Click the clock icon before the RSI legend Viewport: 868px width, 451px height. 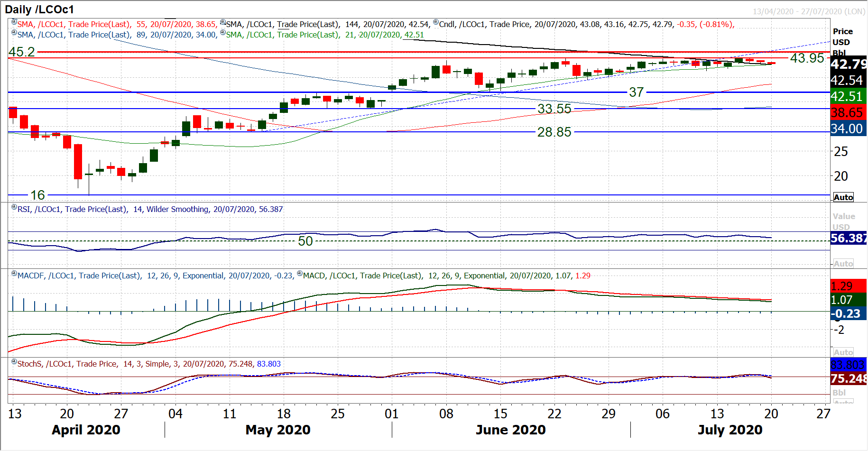tap(14, 207)
